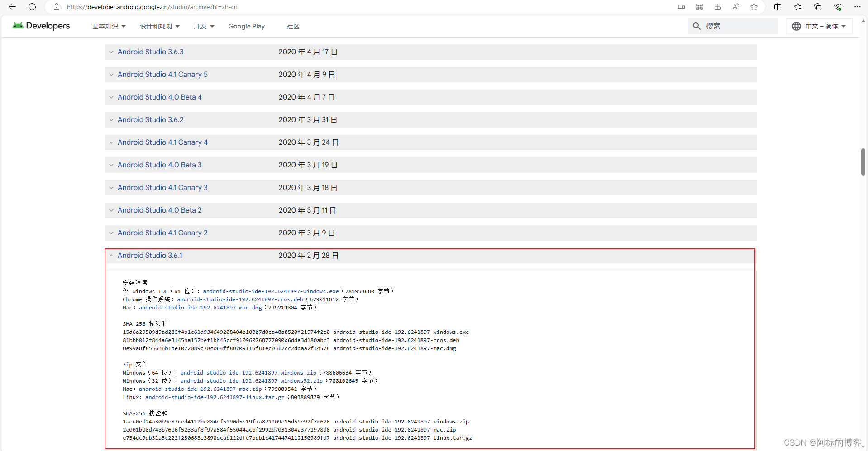Click date text 2020 年 2 月 28 日
Image resolution: width=868 pixels, height=451 pixels.
pos(308,256)
